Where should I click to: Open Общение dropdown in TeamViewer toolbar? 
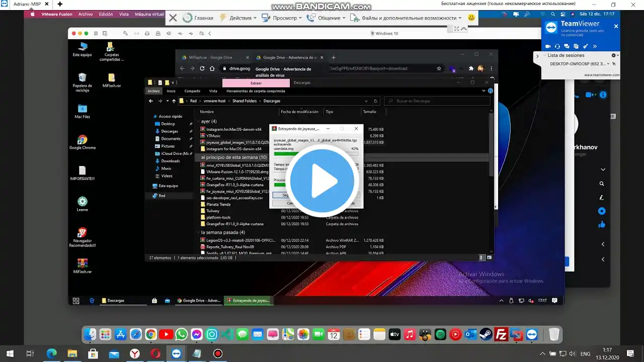[327, 18]
